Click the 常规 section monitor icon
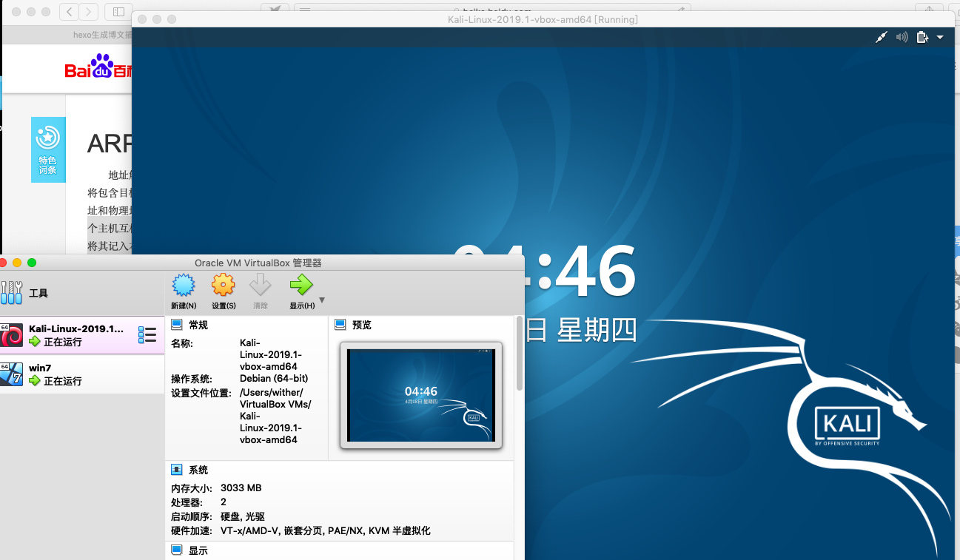Image resolution: width=960 pixels, height=560 pixels. [x=177, y=325]
